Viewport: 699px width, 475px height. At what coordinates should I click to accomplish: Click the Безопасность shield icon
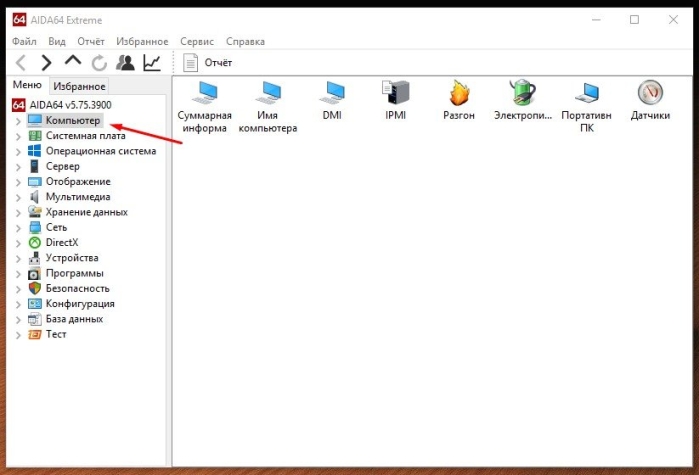(34, 288)
